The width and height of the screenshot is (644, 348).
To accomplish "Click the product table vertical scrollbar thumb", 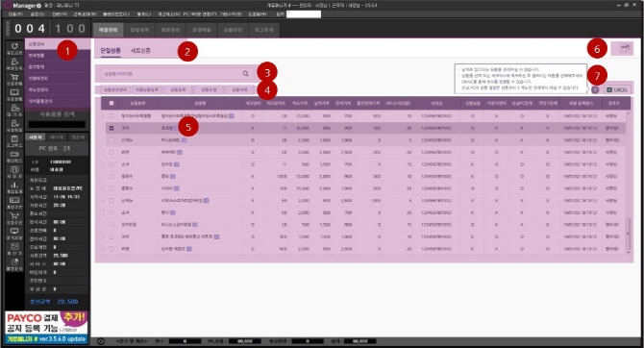I will tap(628, 233).
